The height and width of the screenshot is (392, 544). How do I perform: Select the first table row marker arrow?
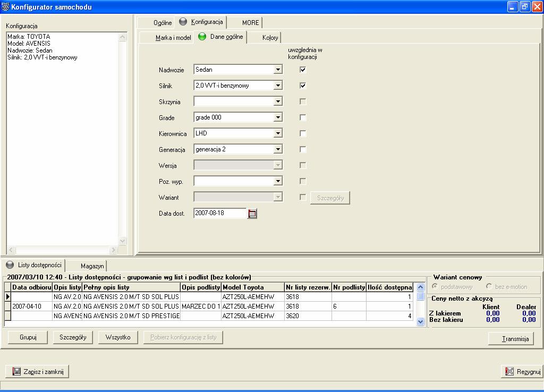pos(7,296)
